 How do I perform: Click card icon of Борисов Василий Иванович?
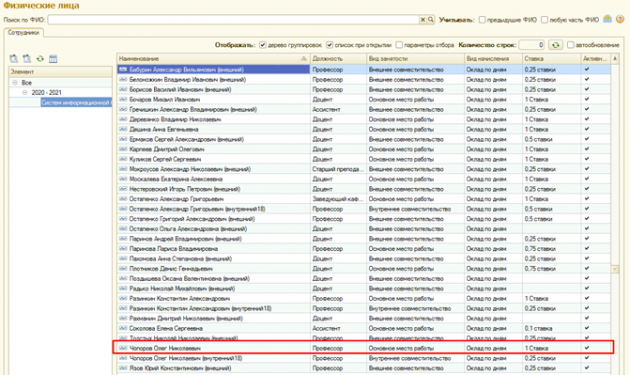point(123,89)
